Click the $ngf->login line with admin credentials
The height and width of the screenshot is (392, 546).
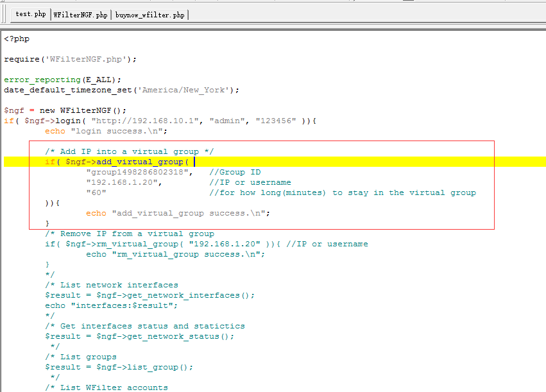pyautogui.click(x=160, y=121)
